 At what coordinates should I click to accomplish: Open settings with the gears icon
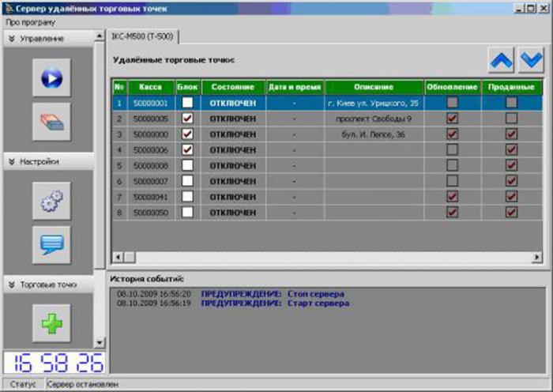pyautogui.click(x=51, y=202)
